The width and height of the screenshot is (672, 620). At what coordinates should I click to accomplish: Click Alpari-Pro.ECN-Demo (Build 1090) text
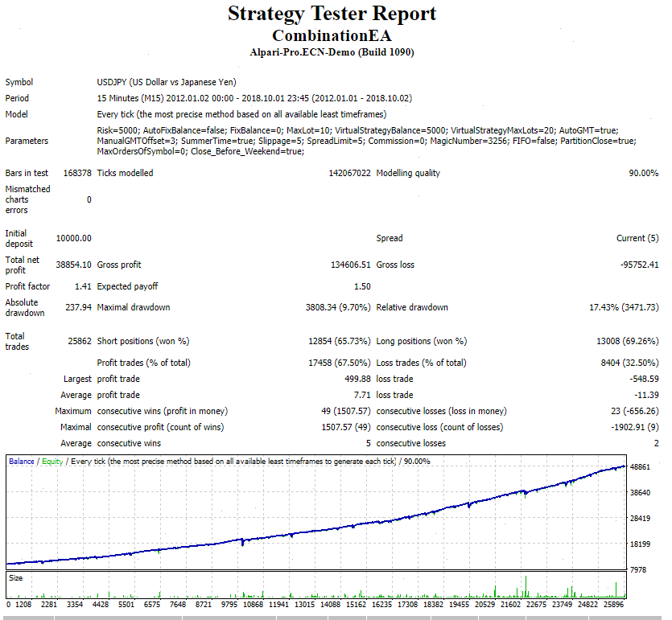tap(332, 52)
